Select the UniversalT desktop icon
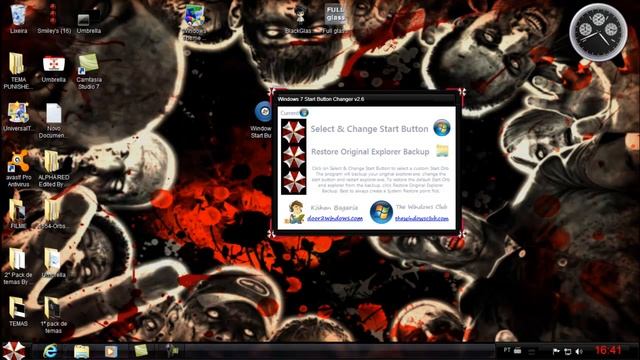Image resolution: width=640 pixels, height=360 pixels. 18,116
